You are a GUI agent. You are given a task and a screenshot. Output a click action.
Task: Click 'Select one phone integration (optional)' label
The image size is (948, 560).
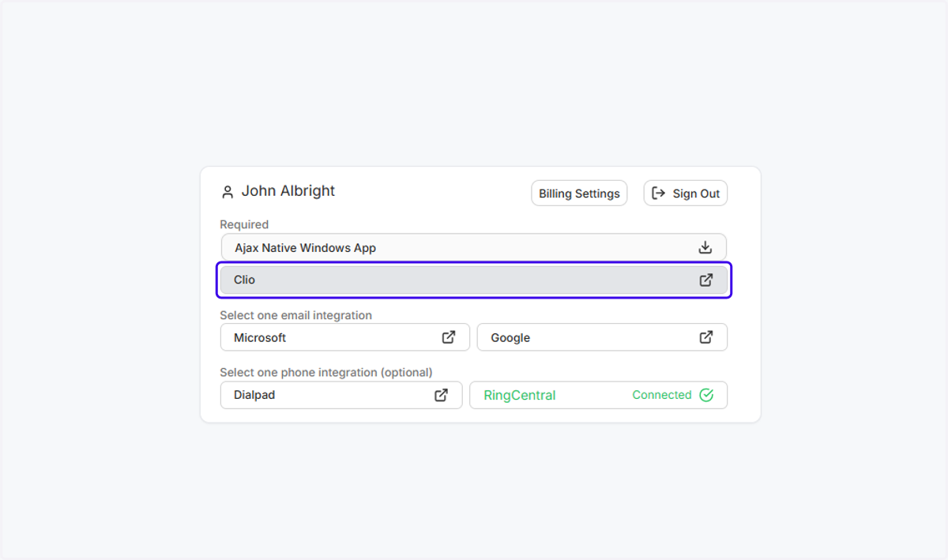pos(326,372)
